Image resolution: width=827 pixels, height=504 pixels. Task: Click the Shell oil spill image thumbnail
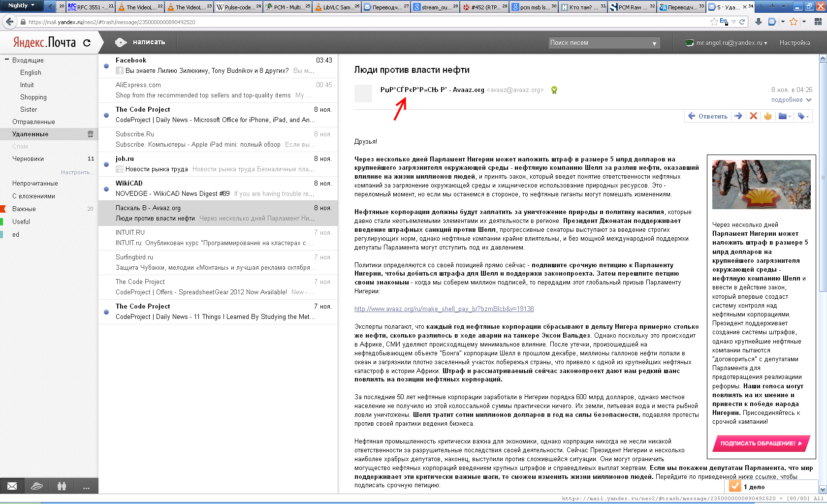coord(761,185)
